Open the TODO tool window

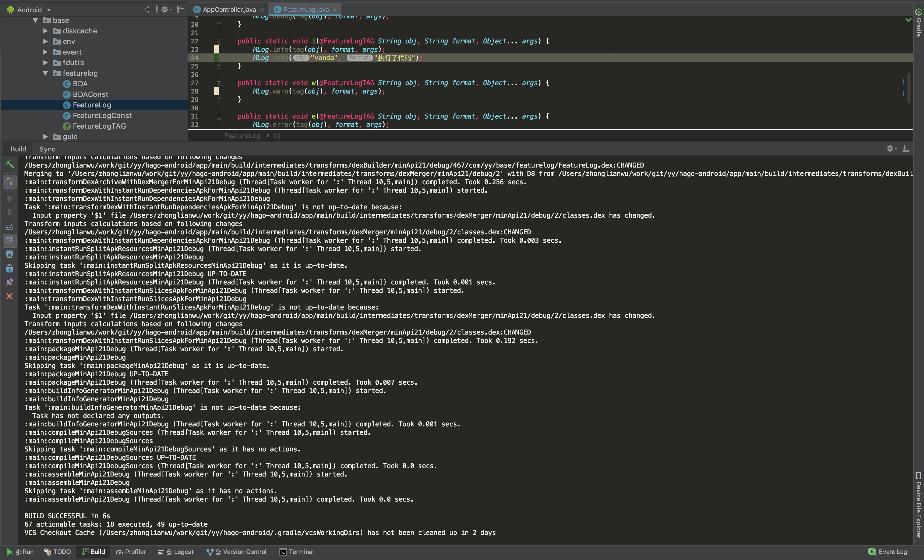pyautogui.click(x=57, y=552)
